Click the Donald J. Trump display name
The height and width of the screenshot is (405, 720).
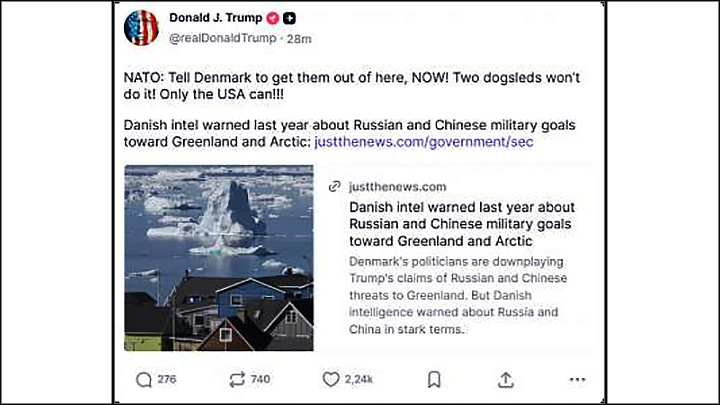pyautogui.click(x=215, y=18)
